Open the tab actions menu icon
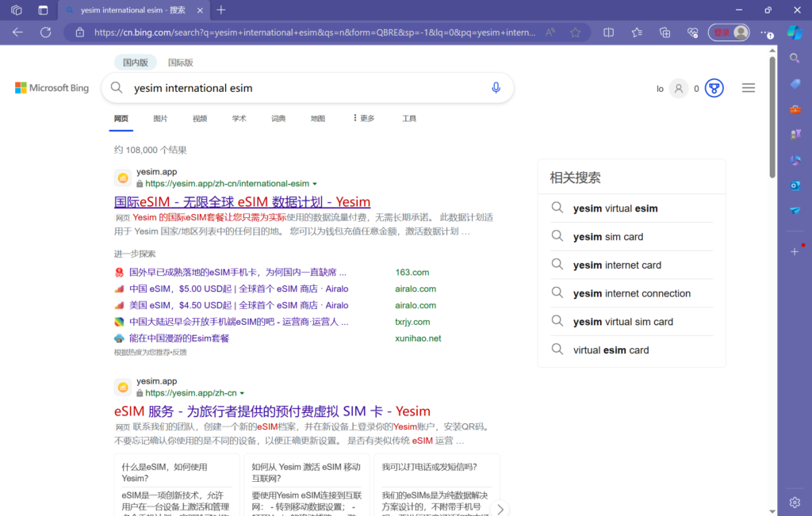Image resolution: width=812 pixels, height=516 pixels. 43,10
